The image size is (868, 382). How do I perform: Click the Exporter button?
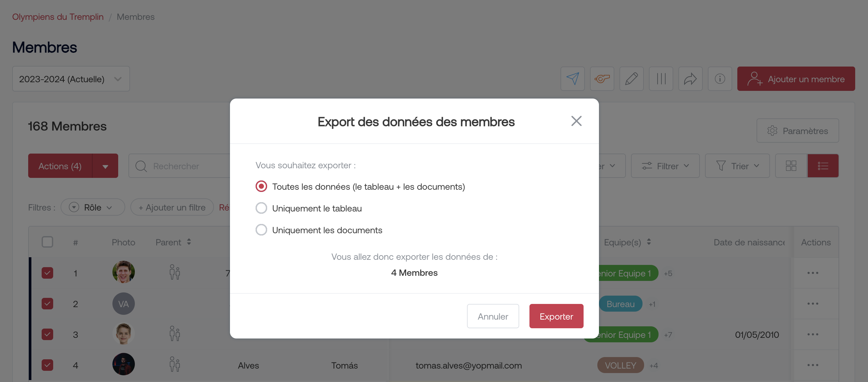click(x=556, y=316)
